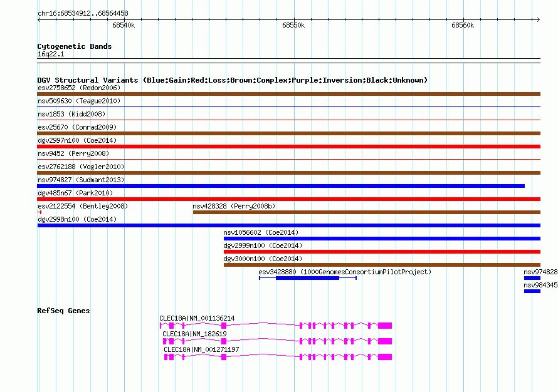Image resolution: width=558 pixels, height=392 pixels.
Task: Click the esv3428880 1000Genomes variant bar
Action: pos(307,278)
